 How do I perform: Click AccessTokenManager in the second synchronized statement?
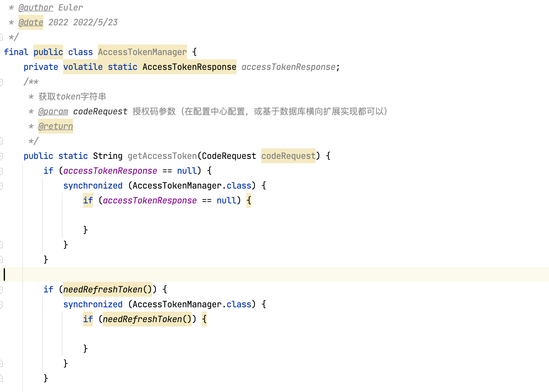[177, 304]
